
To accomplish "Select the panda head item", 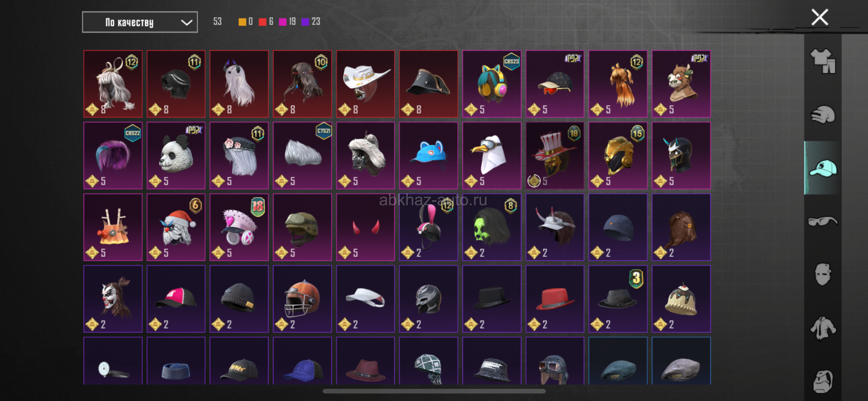I will pos(176,156).
